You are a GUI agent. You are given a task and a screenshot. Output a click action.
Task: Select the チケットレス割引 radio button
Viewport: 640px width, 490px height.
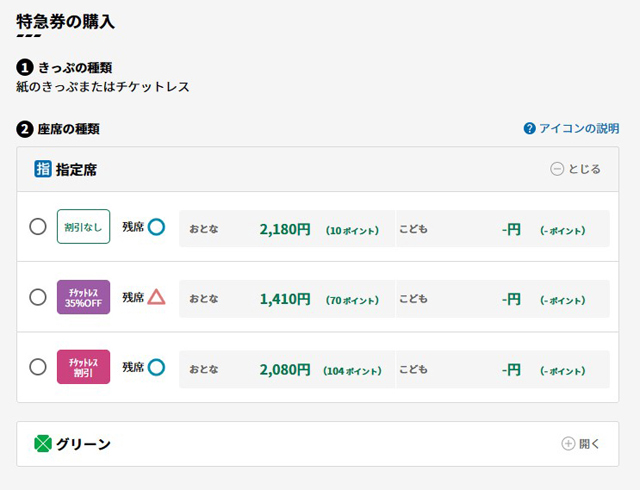pyautogui.click(x=38, y=367)
